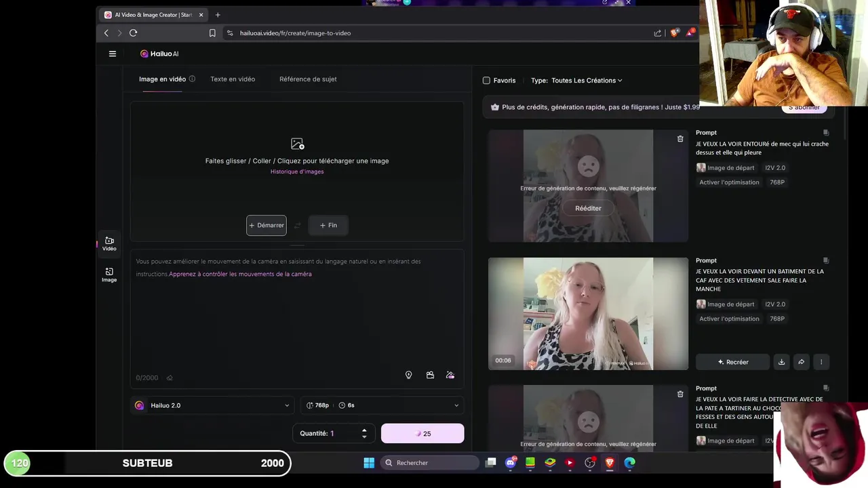The height and width of the screenshot is (488, 868).
Task: Open the 768p 6s settings dropdown
Action: (382, 405)
